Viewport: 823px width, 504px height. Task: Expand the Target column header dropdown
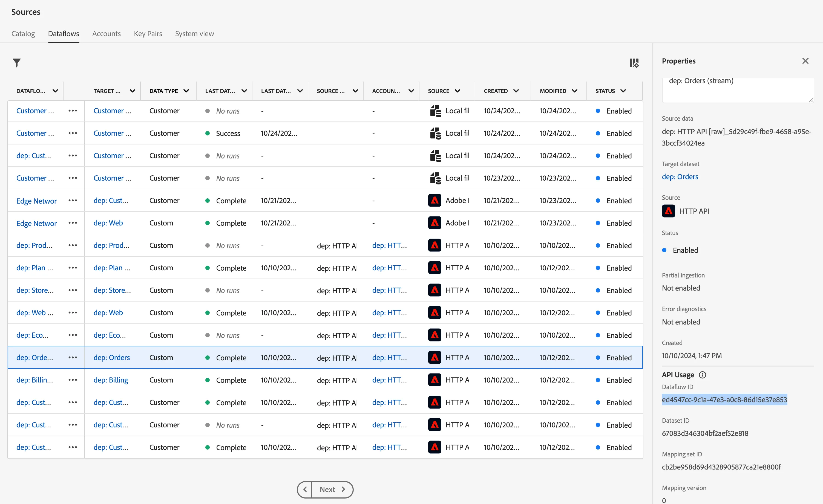pos(132,91)
